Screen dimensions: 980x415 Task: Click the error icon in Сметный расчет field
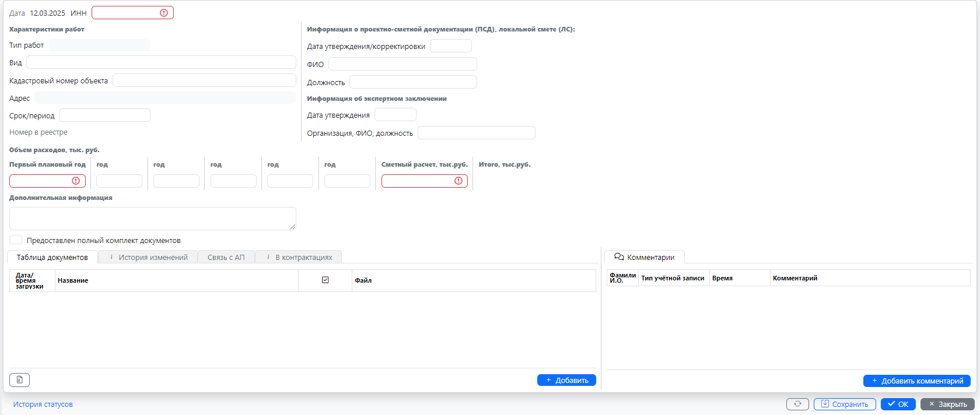point(459,181)
